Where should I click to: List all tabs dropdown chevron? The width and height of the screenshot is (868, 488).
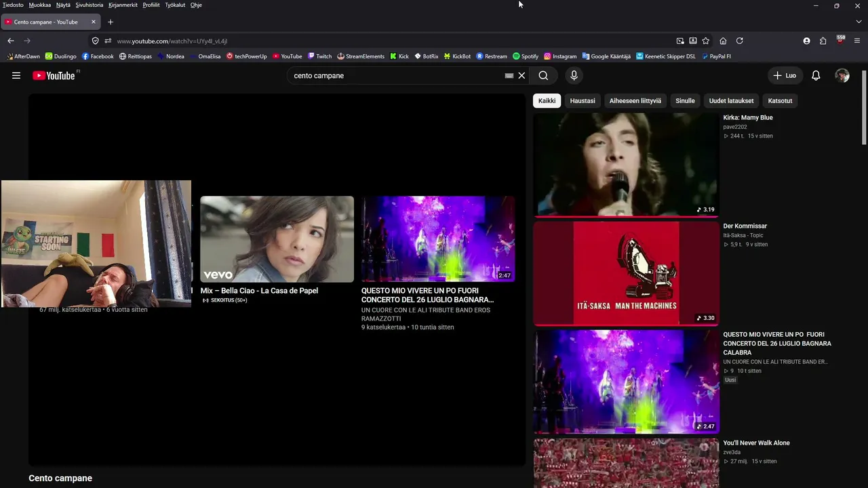tap(859, 22)
